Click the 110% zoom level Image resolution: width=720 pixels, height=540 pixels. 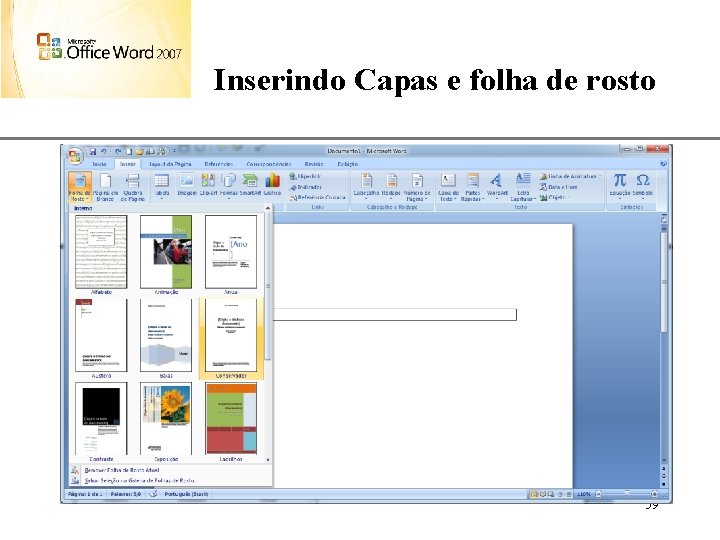(x=584, y=495)
